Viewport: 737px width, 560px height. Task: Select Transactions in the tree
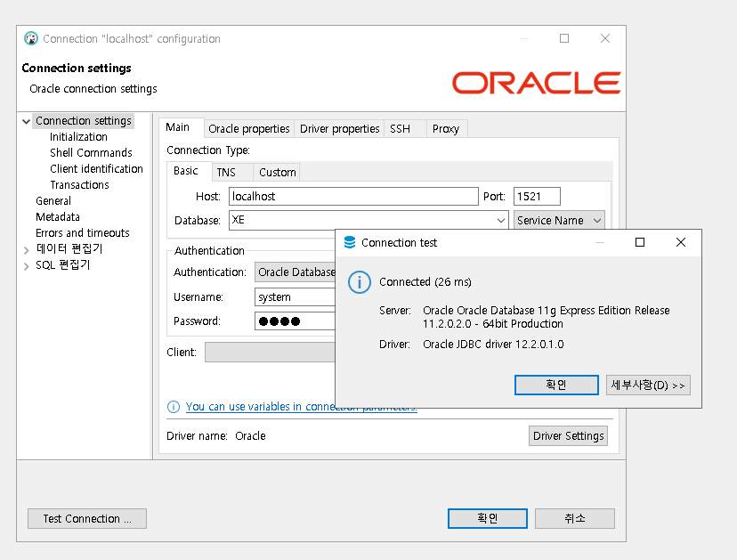click(x=79, y=185)
